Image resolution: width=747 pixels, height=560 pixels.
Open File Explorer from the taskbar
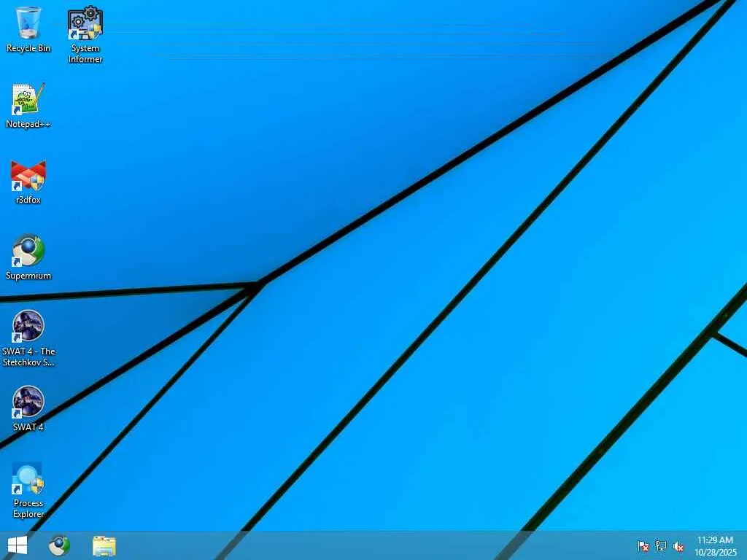[104, 545]
